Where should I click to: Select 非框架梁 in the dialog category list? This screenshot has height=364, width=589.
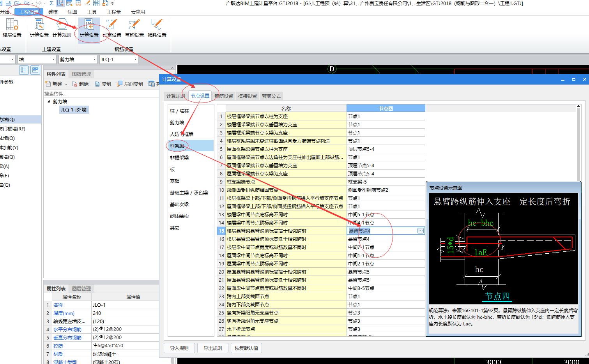point(191,157)
